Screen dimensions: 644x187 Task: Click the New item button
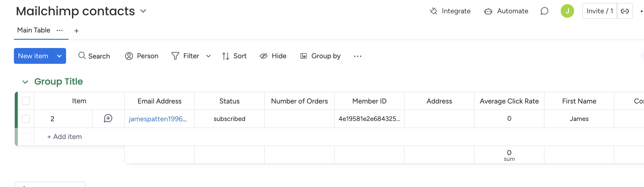coord(33,56)
